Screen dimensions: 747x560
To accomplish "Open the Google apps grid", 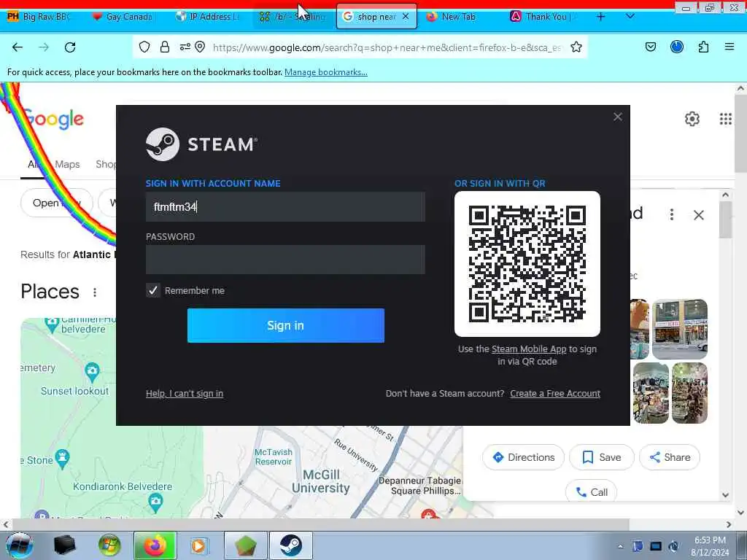I will pyautogui.click(x=726, y=119).
